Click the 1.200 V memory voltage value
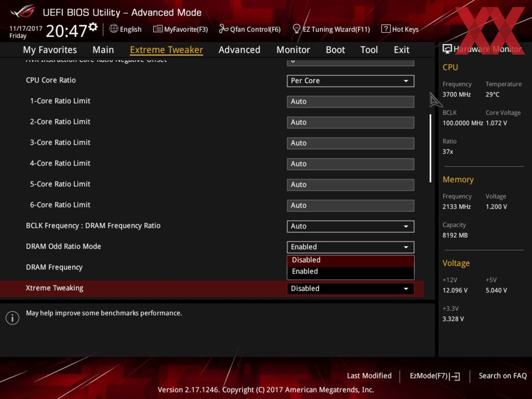This screenshot has height=399, width=532. tap(496, 207)
